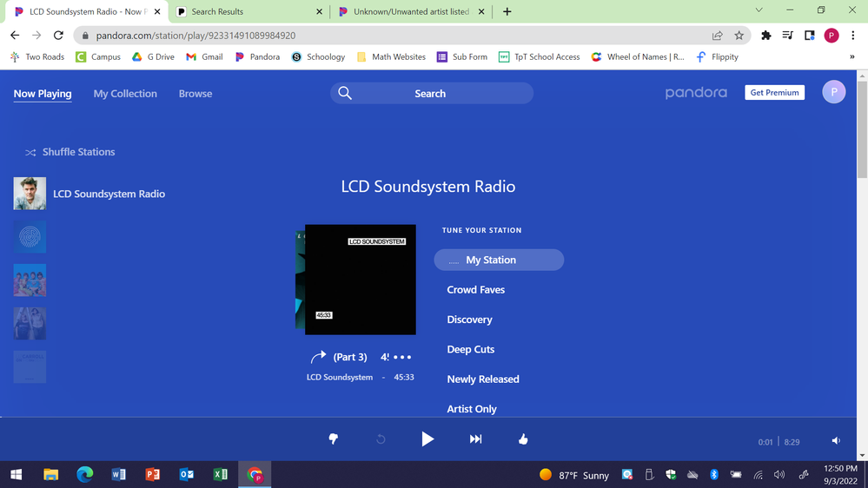The width and height of the screenshot is (868, 488).
Task: Click the share arrow icon beside song title
Action: [x=318, y=357]
